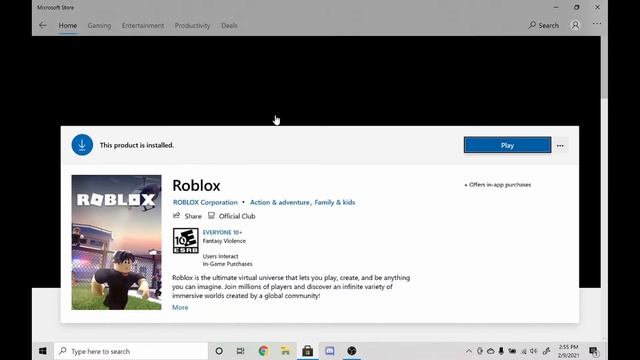Open Search in Microsoft Store
This screenshot has width=640, height=360.
pyautogui.click(x=543, y=25)
